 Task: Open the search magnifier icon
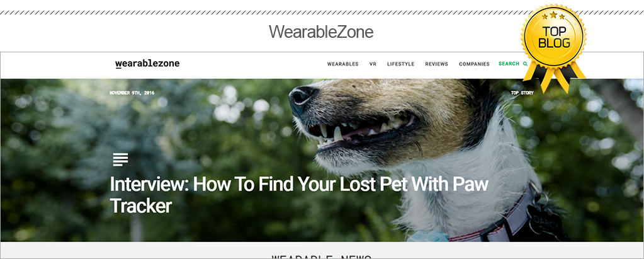pos(525,64)
